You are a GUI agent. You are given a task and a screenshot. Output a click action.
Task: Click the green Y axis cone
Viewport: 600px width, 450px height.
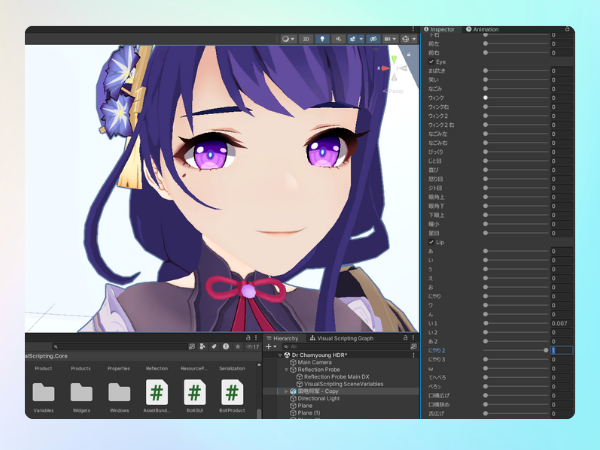pyautogui.click(x=394, y=59)
